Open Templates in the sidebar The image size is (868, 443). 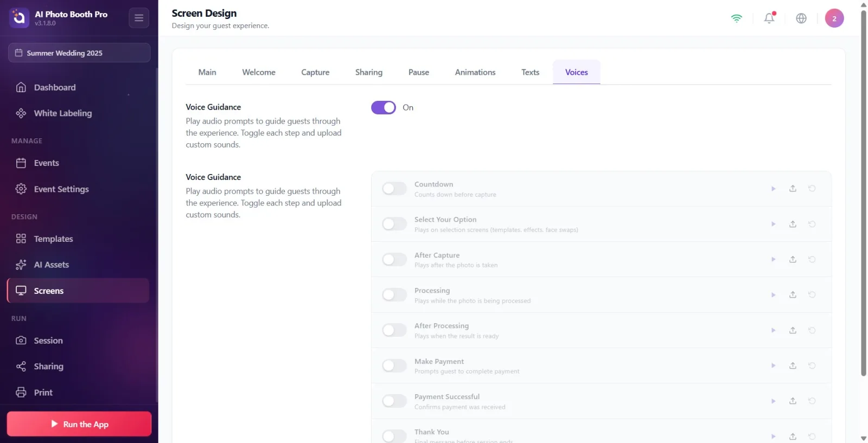coord(78,239)
